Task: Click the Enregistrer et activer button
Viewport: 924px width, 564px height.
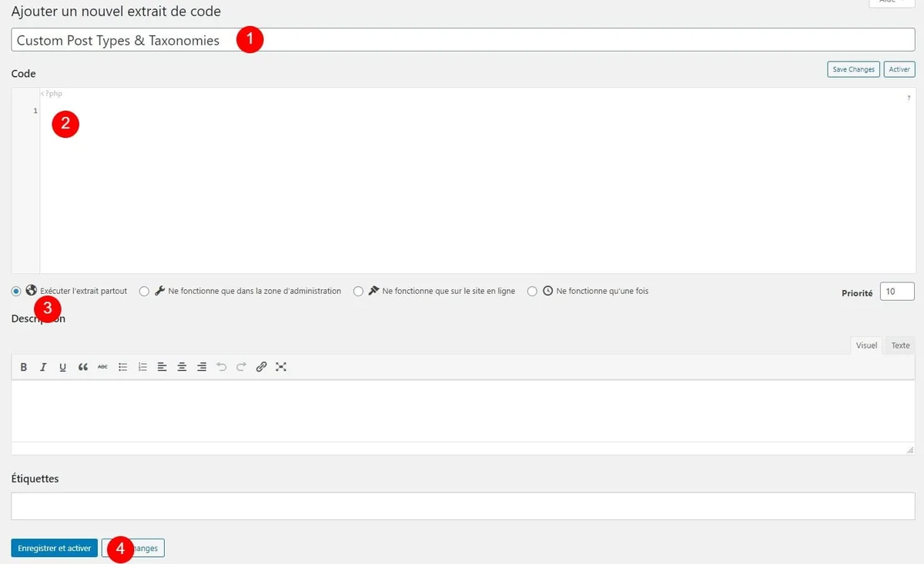Action: [55, 549]
